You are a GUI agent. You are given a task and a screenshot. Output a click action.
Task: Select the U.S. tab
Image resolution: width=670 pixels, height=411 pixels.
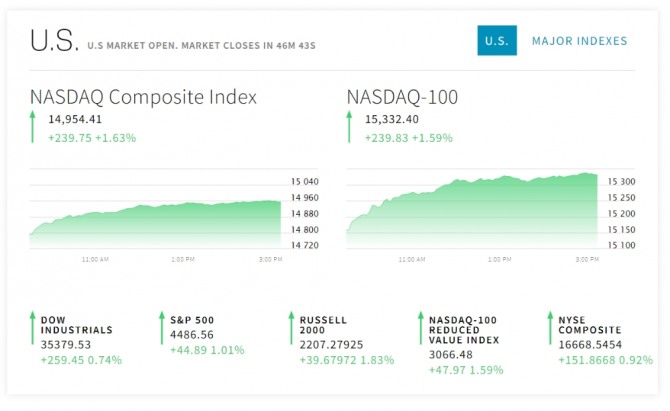click(x=497, y=41)
